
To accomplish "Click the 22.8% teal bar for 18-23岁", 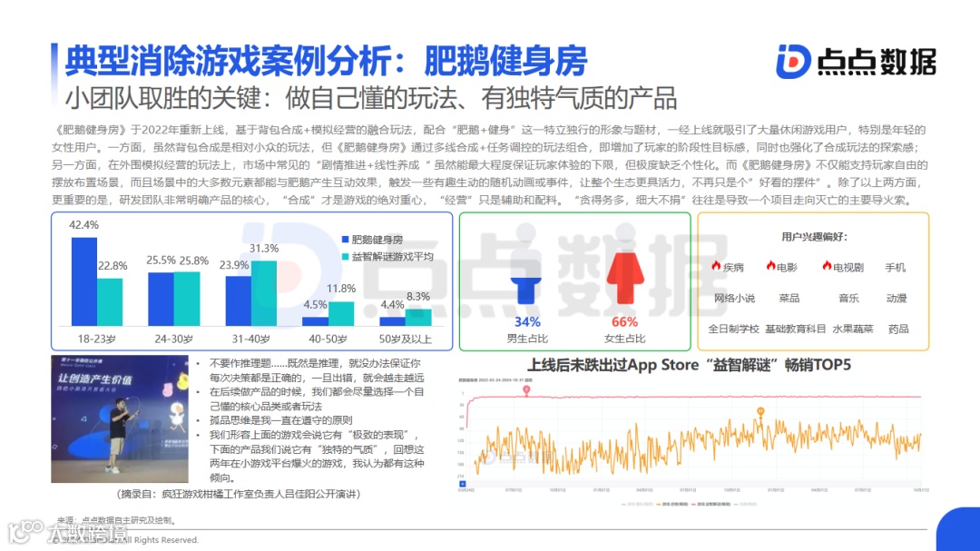I will pos(110,302).
